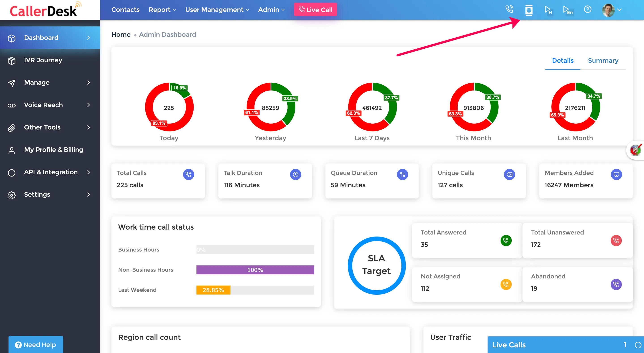Click the yellow Not Assigned icon
Image resolution: width=644 pixels, height=353 pixels.
tap(506, 284)
